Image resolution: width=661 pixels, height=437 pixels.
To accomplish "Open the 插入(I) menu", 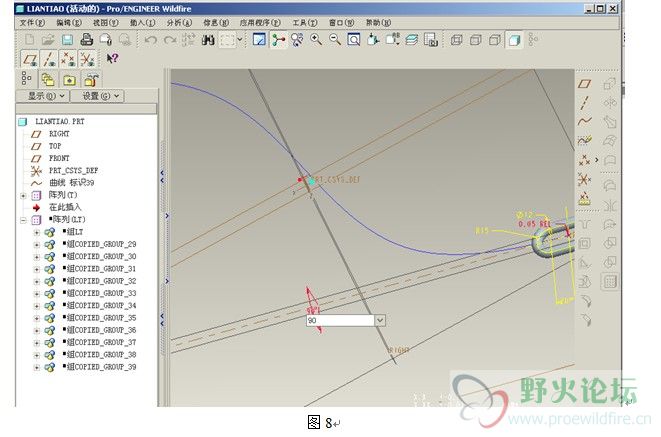I will [x=142, y=22].
